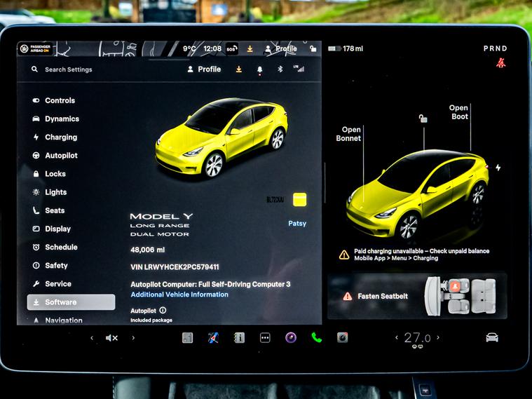The height and width of the screenshot is (399, 532).
Task: Click the yellow paint color swatch
Action: pyautogui.click(x=300, y=199)
